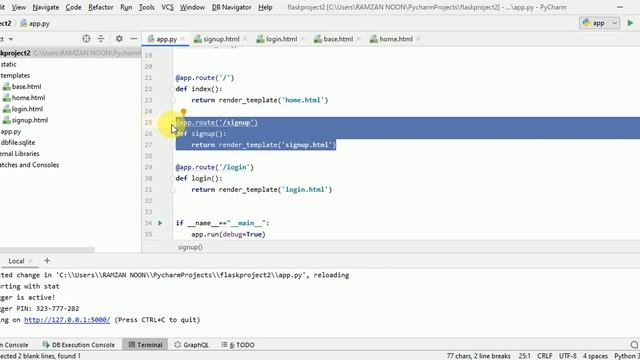Viewport: 640px width, 360px height.
Task: Open the Refactor menu
Action: pyautogui.click(x=101, y=7)
